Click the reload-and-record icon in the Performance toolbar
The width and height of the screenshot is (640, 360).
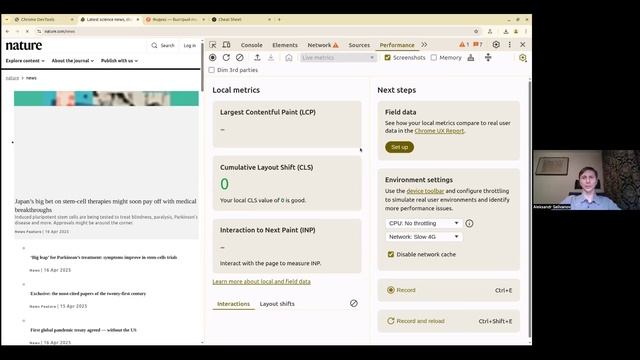pyautogui.click(x=226, y=58)
